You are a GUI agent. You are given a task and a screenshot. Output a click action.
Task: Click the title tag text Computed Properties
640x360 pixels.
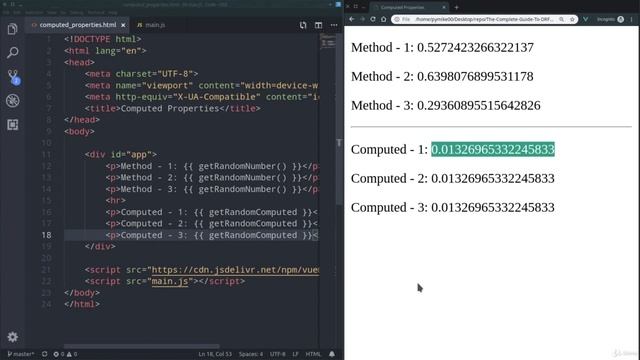pos(170,109)
